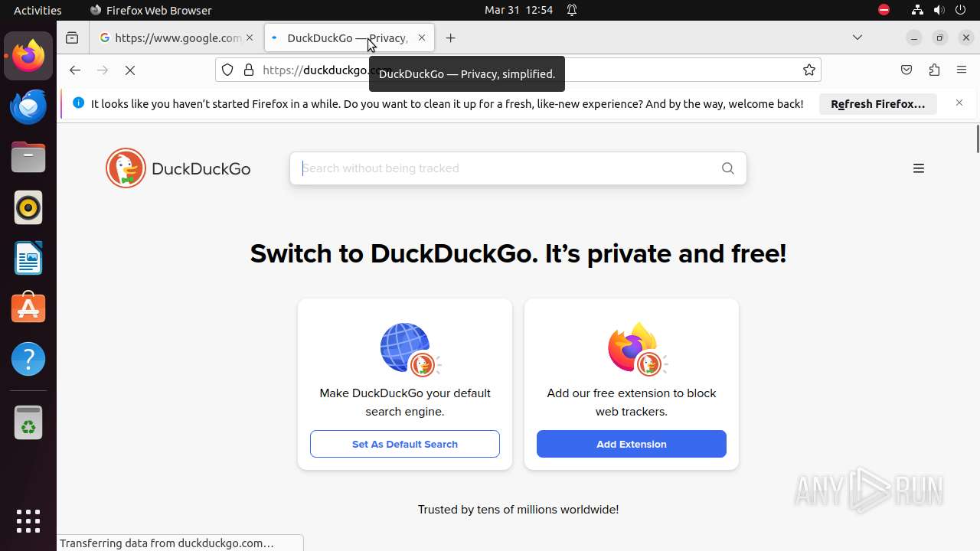This screenshot has height=551, width=980.
Task: Launch Thunderbird Mail from the dock
Action: pos(28,106)
